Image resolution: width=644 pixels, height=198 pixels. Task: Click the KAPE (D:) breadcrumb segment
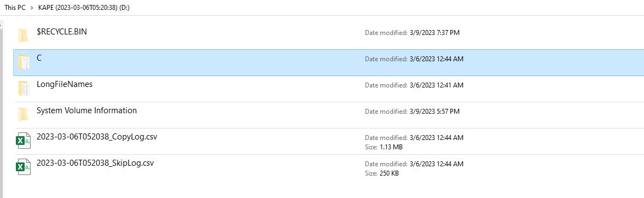coord(84,8)
